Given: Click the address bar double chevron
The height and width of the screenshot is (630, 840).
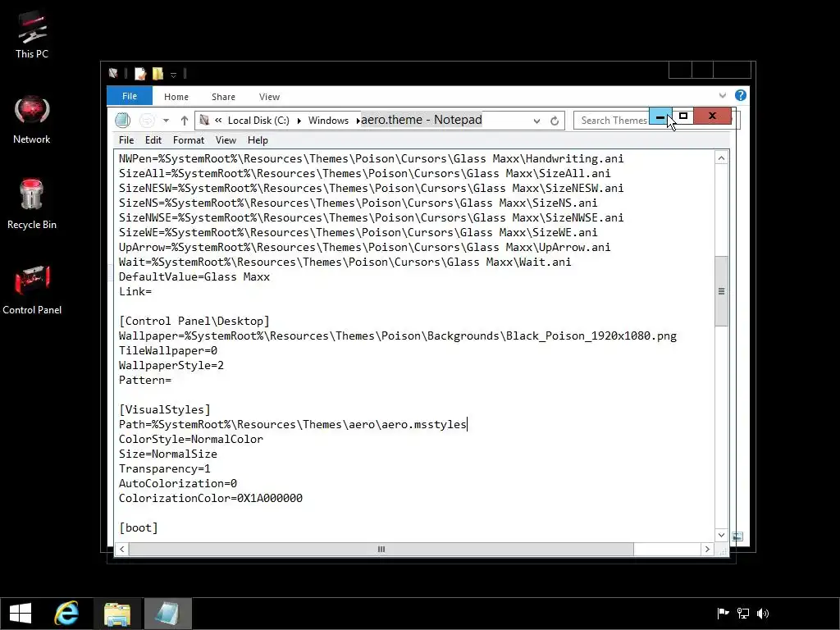Looking at the screenshot, I should (x=218, y=120).
